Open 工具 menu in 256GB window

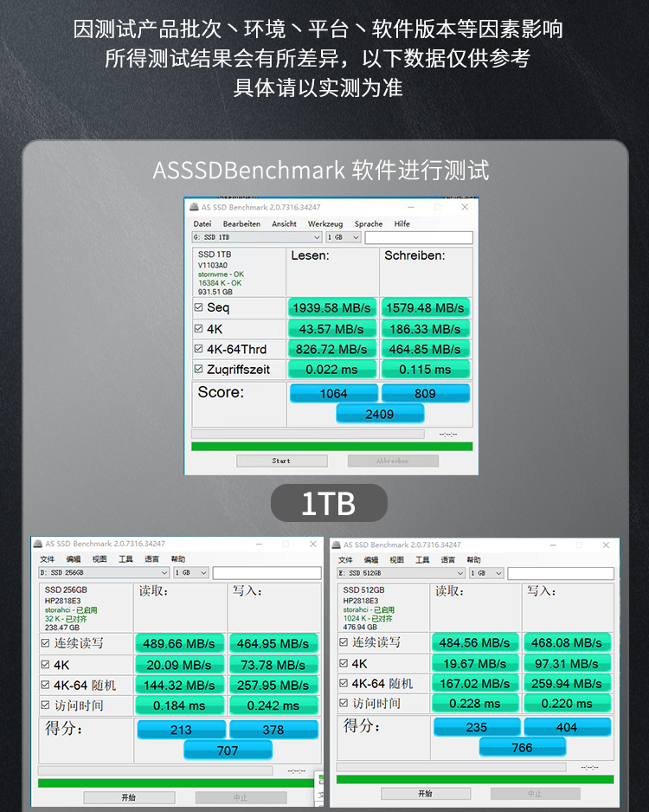pos(125,559)
